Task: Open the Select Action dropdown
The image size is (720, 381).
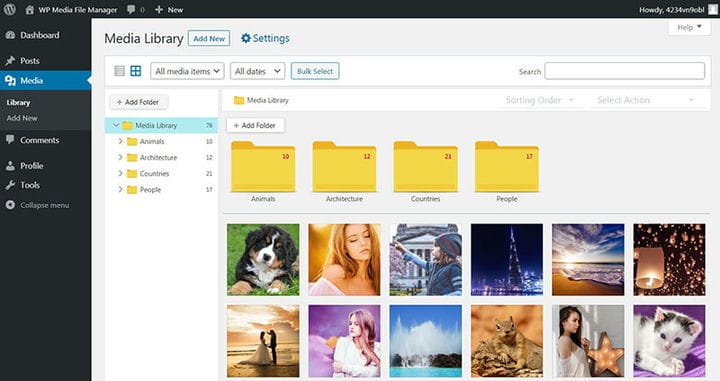Action: coord(647,100)
